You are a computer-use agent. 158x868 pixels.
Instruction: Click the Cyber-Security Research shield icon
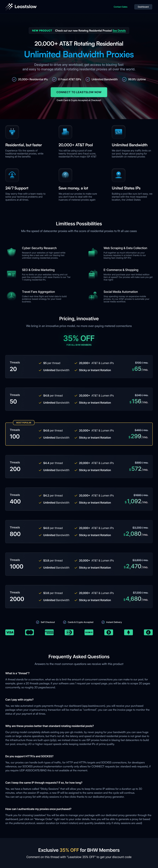tap(11, 252)
